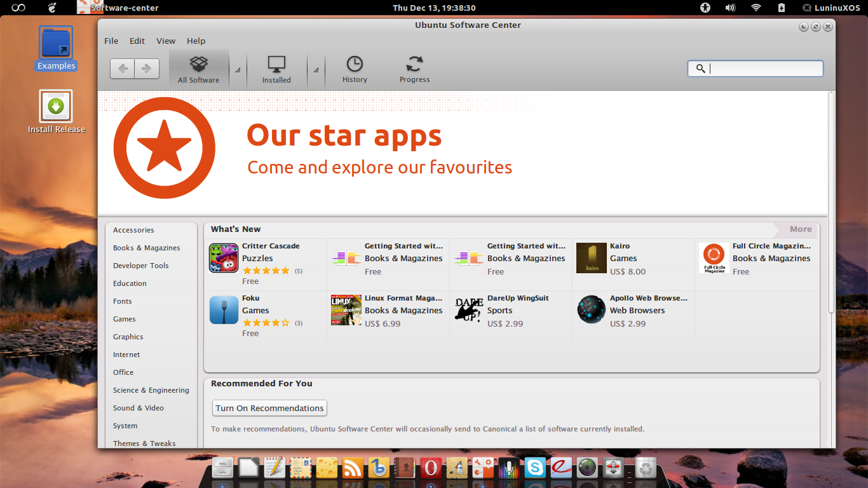Click the battery icon in top panel
The width and height of the screenshot is (868, 488).
[781, 8]
